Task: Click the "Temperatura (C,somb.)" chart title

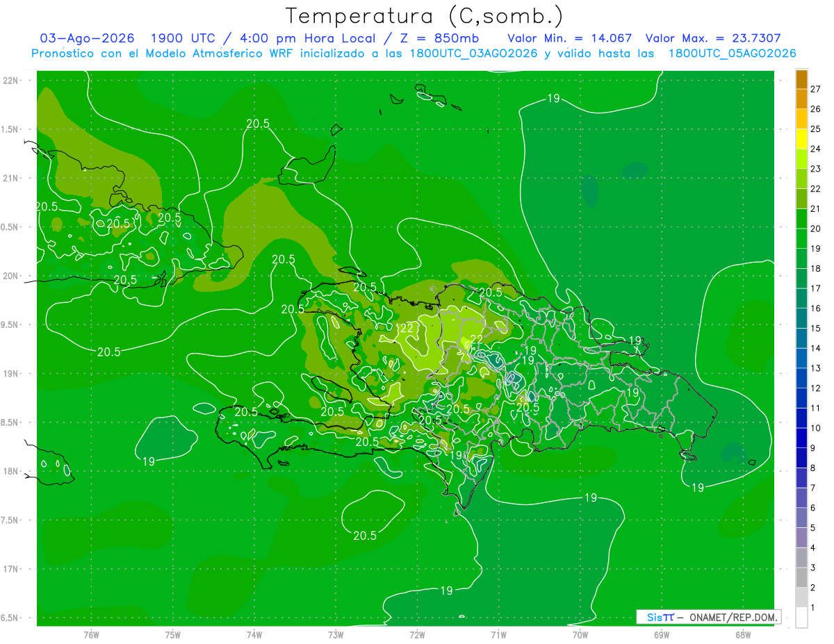Action: pos(425,16)
